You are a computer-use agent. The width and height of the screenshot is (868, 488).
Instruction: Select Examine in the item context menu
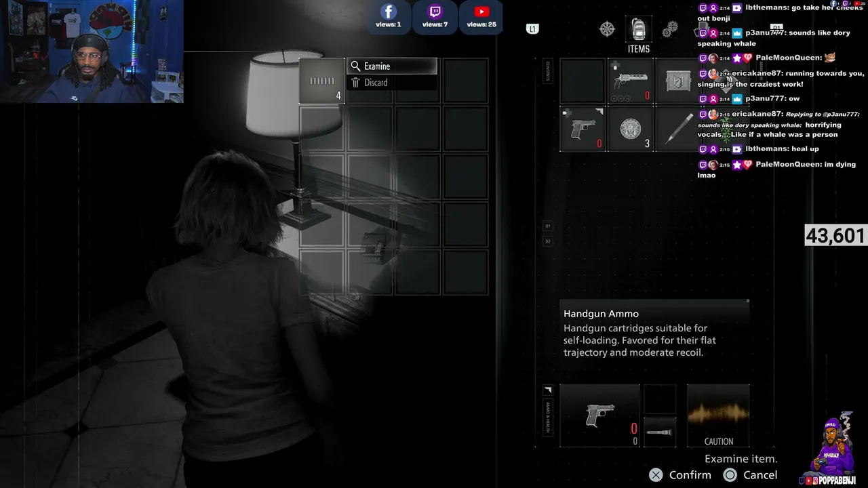392,66
